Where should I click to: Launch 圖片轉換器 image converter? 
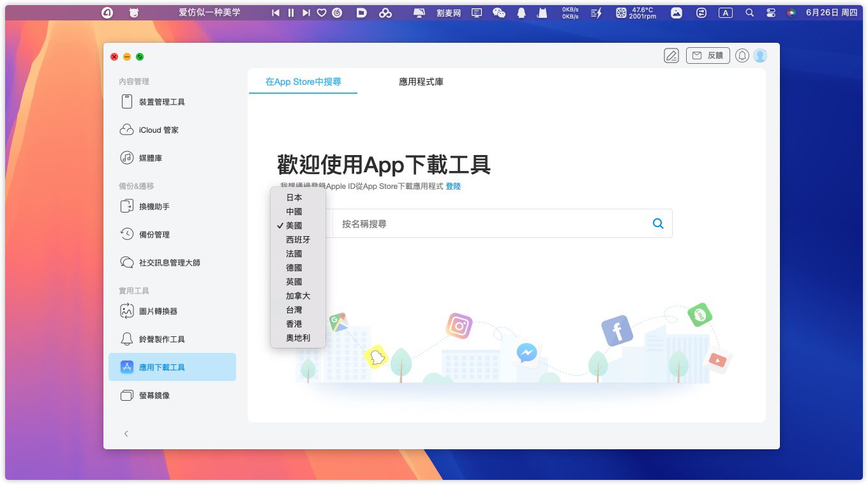click(x=158, y=311)
